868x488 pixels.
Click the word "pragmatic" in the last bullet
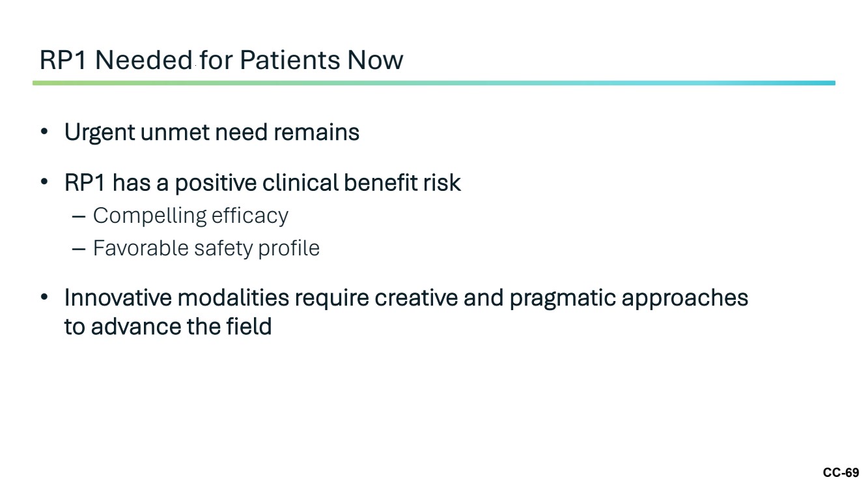tap(563, 299)
